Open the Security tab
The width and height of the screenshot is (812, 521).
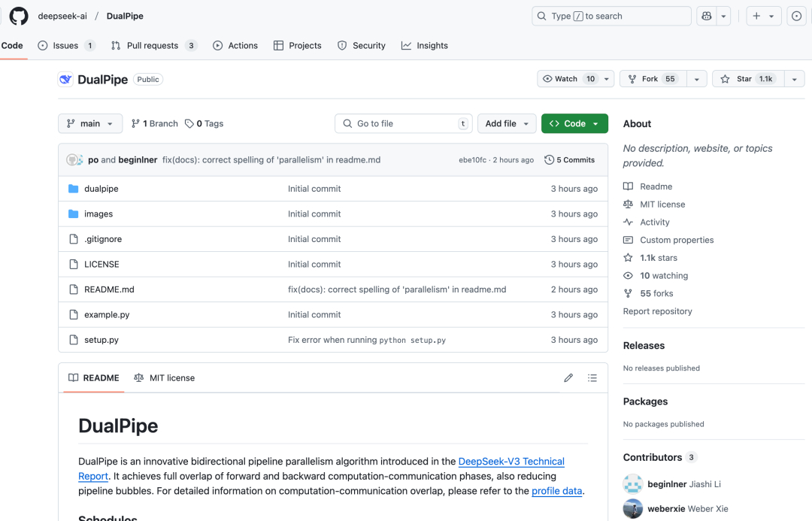362,46
